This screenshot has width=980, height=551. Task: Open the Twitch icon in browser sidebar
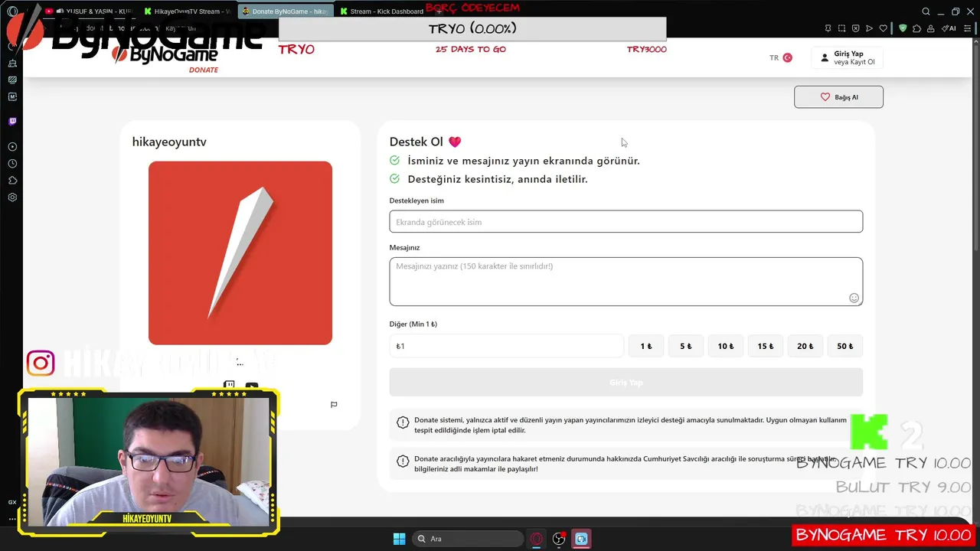coord(12,122)
